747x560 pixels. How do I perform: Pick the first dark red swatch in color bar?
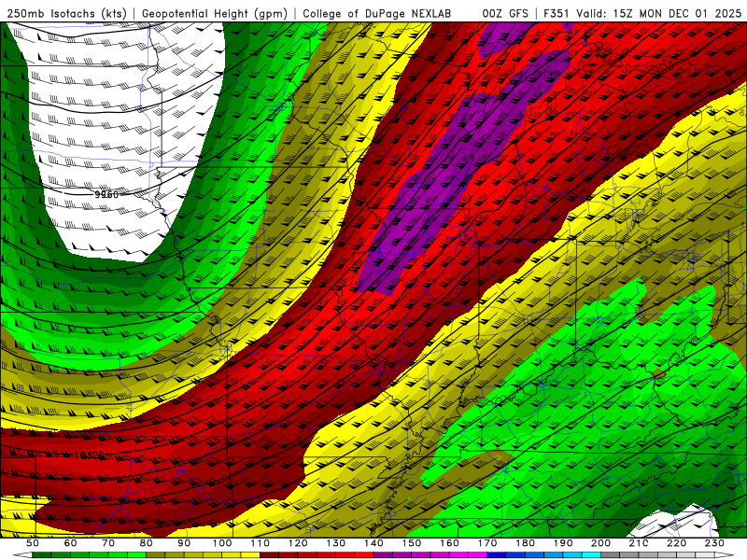point(269,554)
